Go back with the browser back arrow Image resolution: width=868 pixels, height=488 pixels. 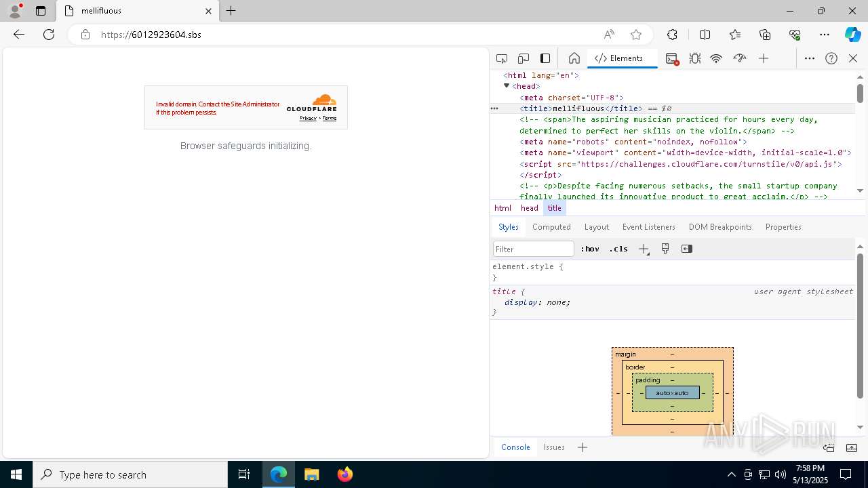(x=19, y=35)
